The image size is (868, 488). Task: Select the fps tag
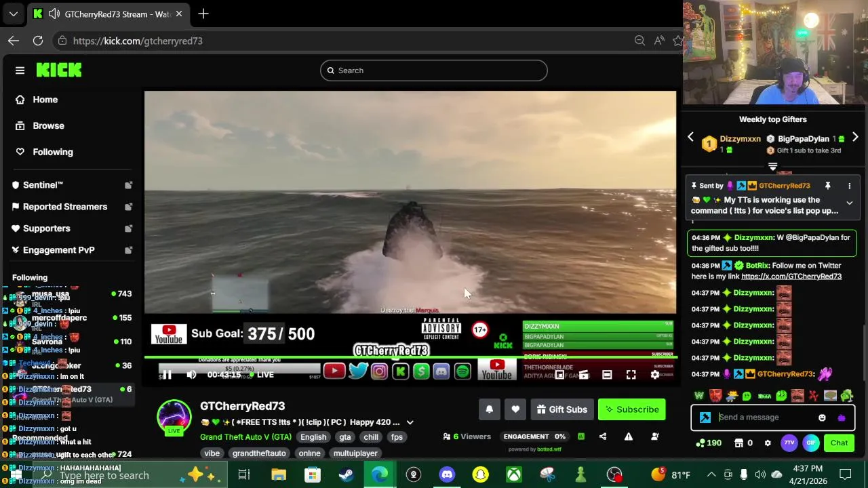coord(397,437)
